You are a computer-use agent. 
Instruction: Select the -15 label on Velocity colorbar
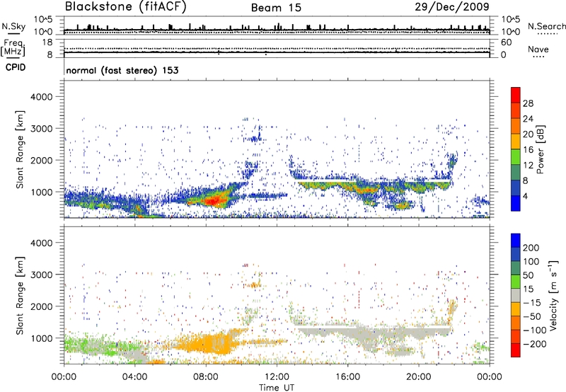[532, 303]
